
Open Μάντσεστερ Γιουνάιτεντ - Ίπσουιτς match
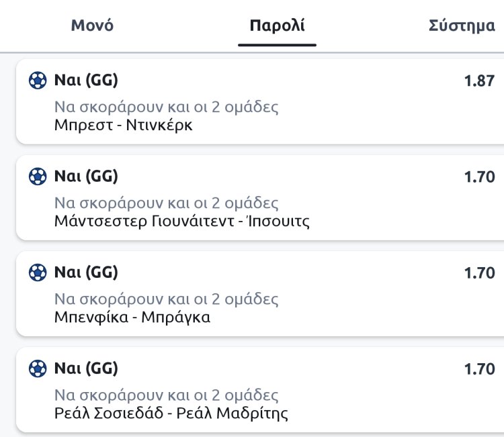181,221
